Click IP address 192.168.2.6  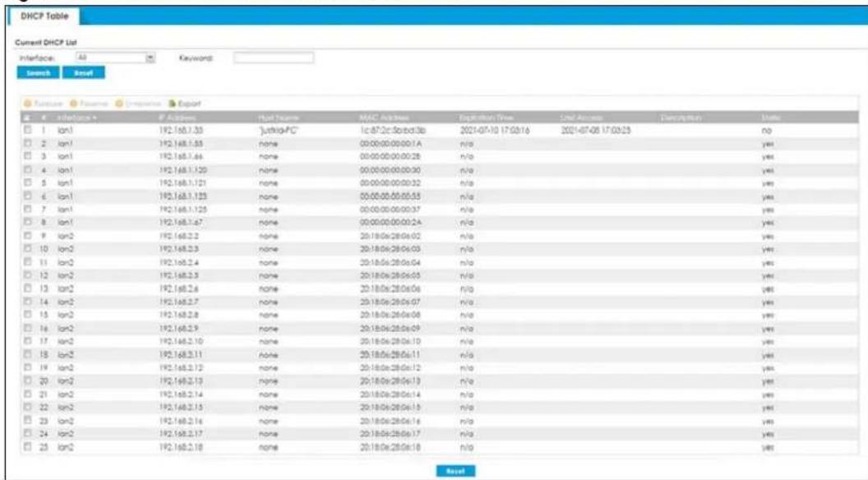coord(179,288)
